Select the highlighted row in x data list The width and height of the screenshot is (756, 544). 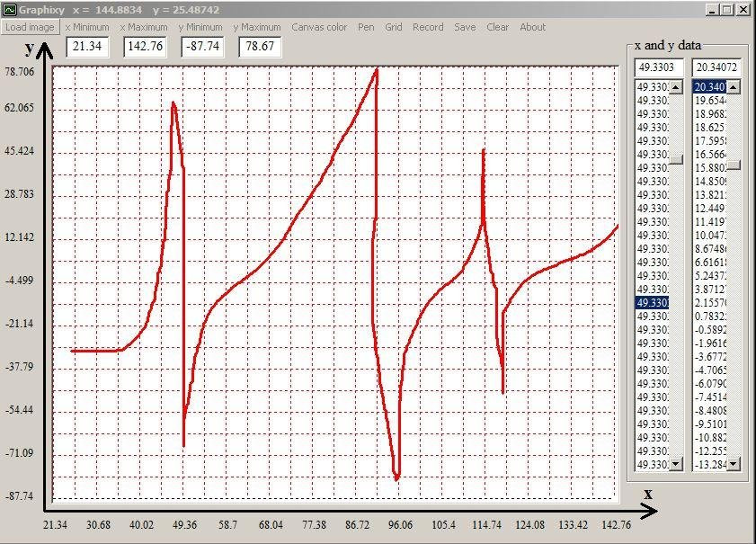pos(653,303)
